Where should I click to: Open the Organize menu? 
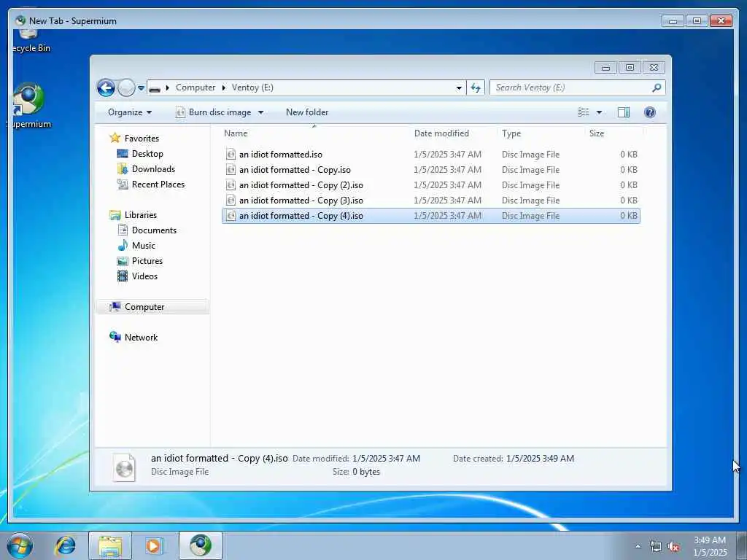[x=130, y=112]
